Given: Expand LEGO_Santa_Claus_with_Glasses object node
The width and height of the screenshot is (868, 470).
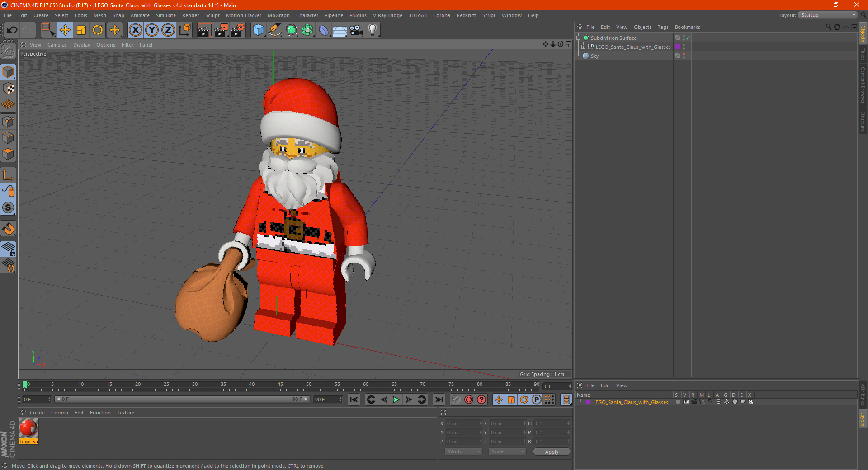Looking at the screenshot, I should 584,47.
